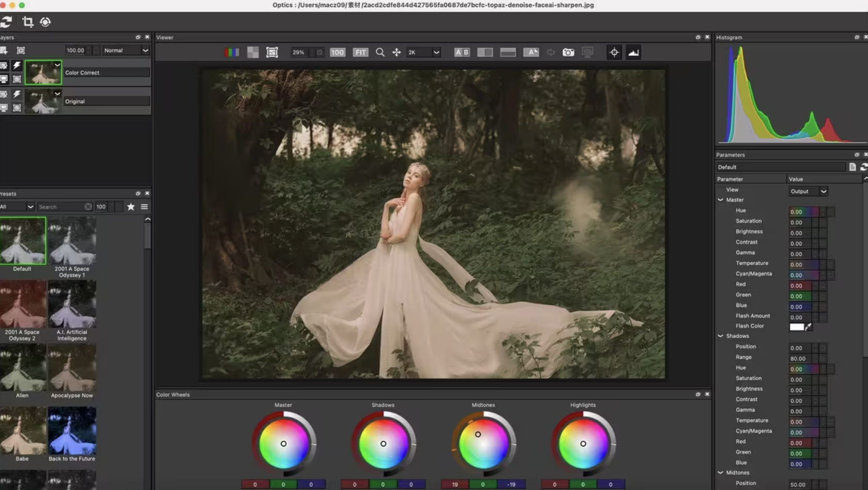This screenshot has height=490, width=868.
Task: Click the camera snapshot icon in Viewer toolbar
Action: point(568,52)
